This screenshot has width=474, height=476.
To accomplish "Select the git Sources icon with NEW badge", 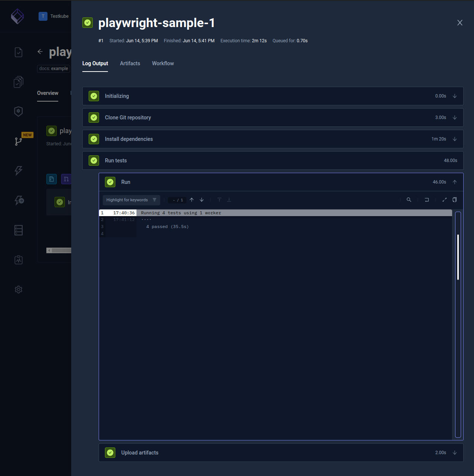I will point(19,141).
